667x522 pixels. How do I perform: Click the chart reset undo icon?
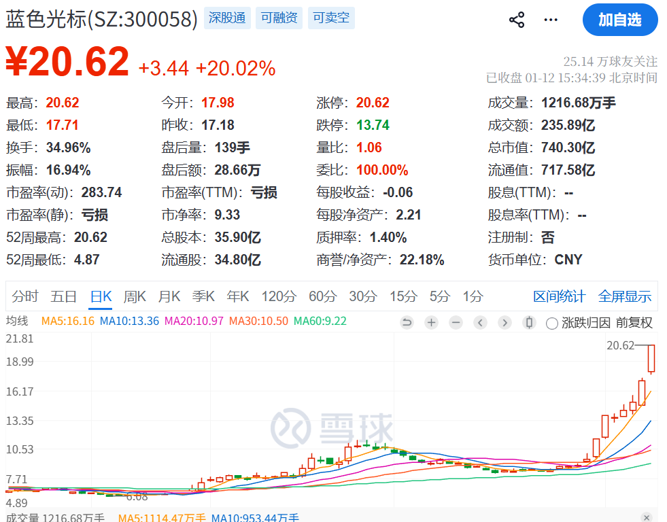point(407,322)
